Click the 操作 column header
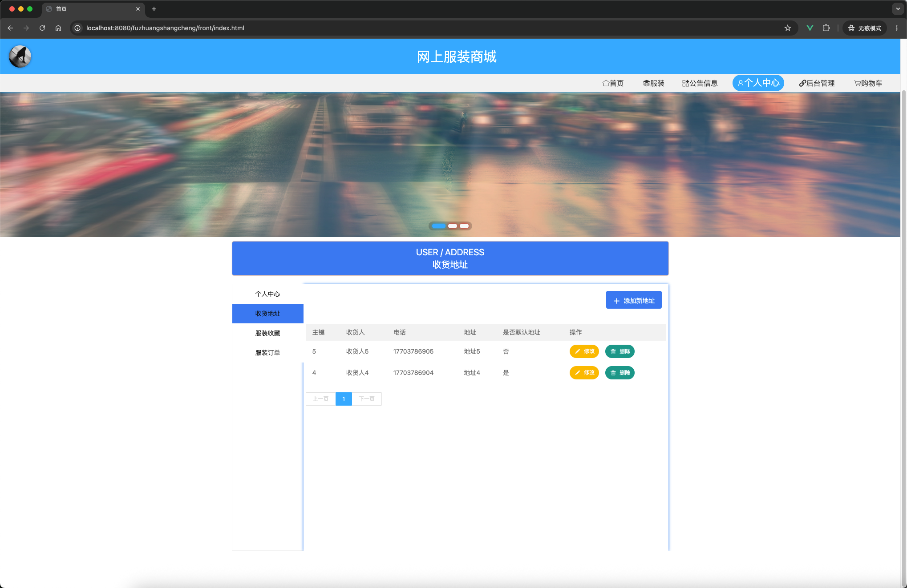The width and height of the screenshot is (907, 588). coord(576,332)
